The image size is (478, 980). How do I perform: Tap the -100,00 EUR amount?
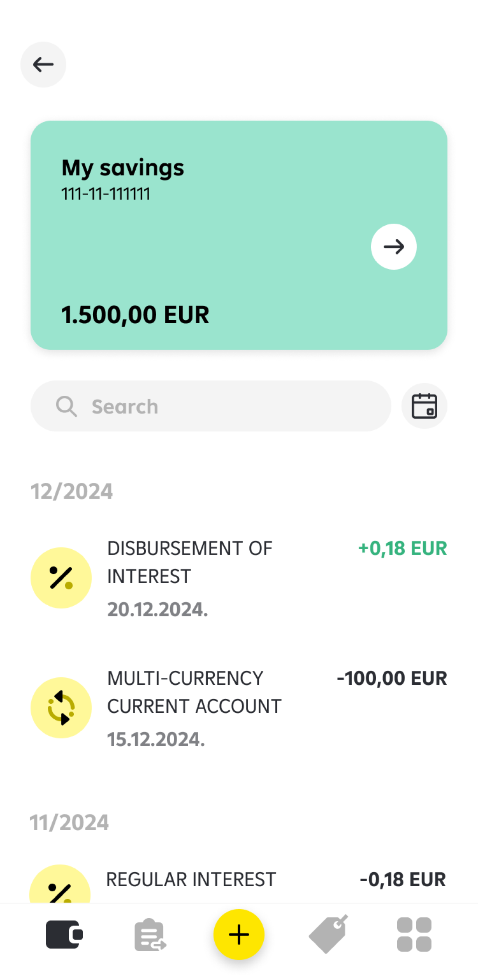[x=392, y=678]
